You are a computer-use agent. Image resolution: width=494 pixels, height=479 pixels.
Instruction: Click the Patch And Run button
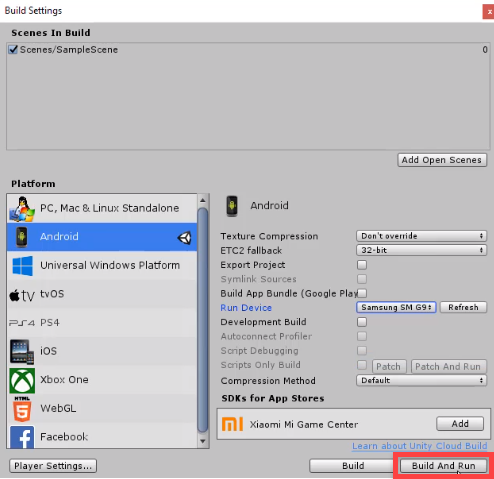pos(448,367)
